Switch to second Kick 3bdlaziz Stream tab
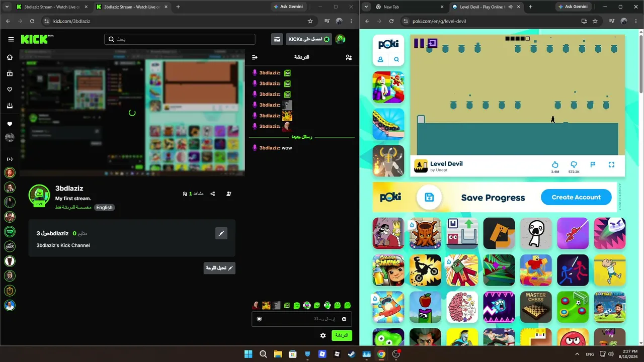Screen dimensions: 644x362 [132, 7]
